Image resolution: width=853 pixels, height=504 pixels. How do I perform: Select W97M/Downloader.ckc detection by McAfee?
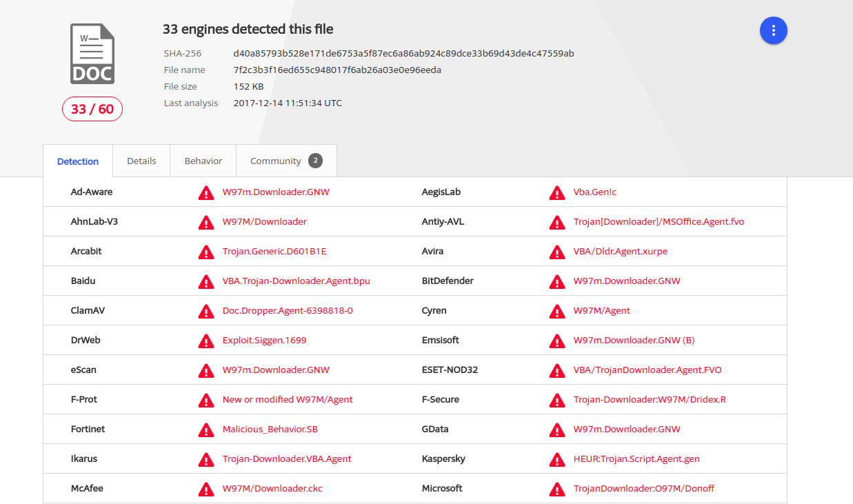[x=272, y=488]
